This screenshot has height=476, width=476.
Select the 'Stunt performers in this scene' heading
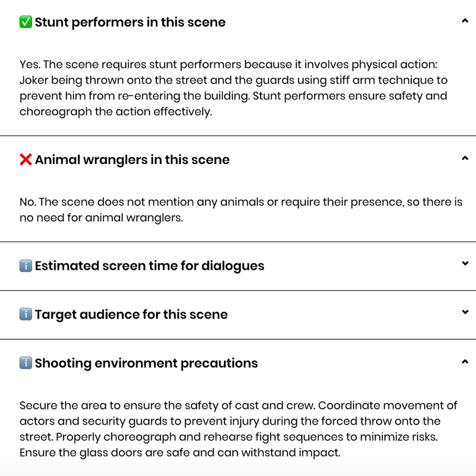click(130, 22)
